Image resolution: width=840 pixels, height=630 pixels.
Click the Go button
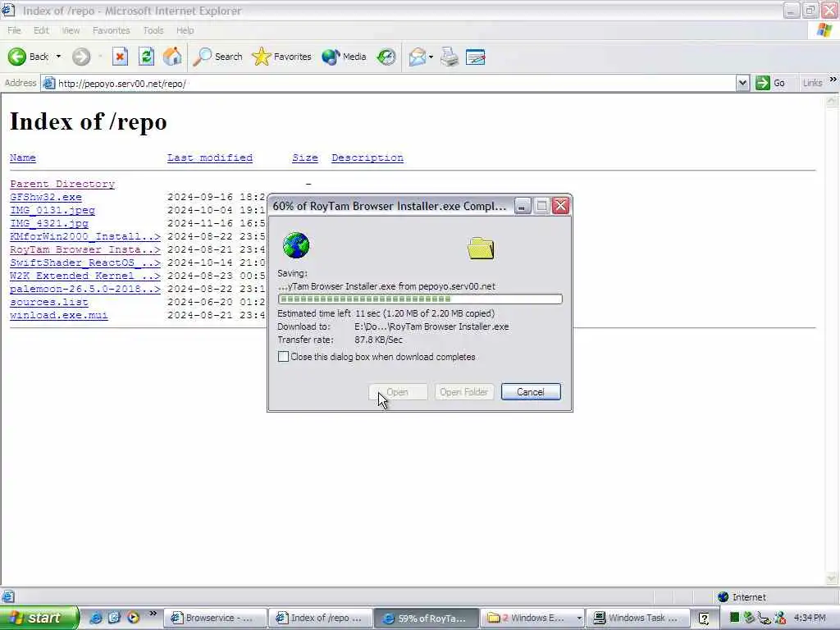click(770, 83)
